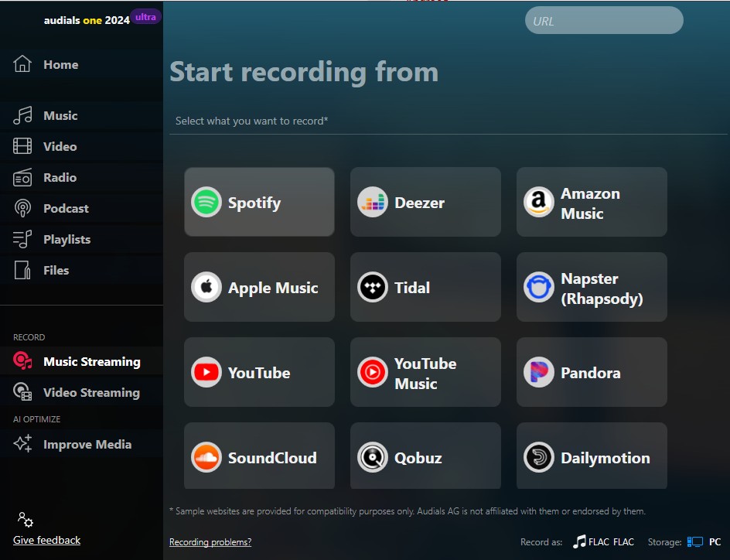Select YouTube Music tile label

point(425,374)
